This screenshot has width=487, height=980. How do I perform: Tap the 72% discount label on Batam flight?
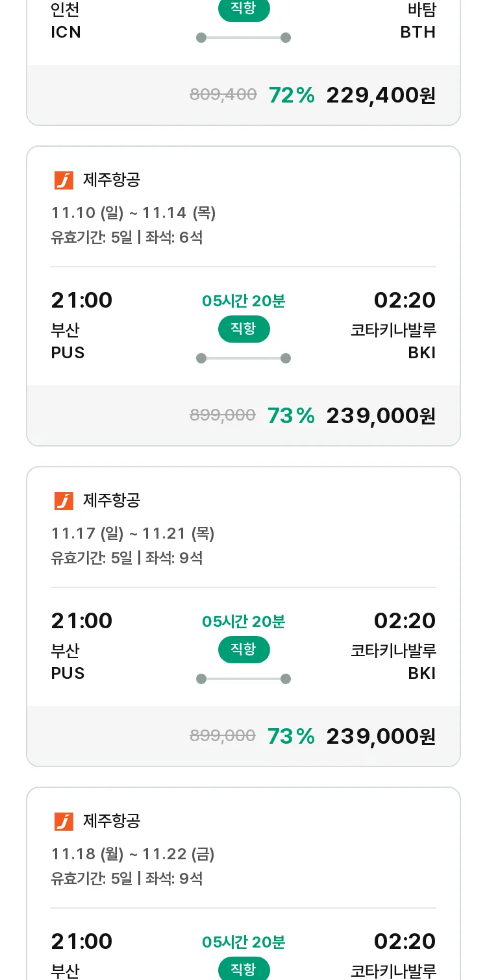tap(291, 95)
